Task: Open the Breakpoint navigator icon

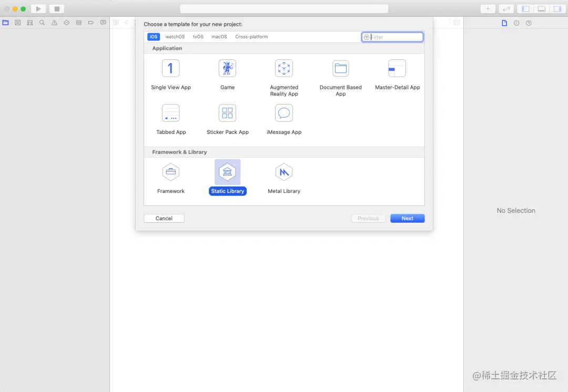Action: (91, 23)
